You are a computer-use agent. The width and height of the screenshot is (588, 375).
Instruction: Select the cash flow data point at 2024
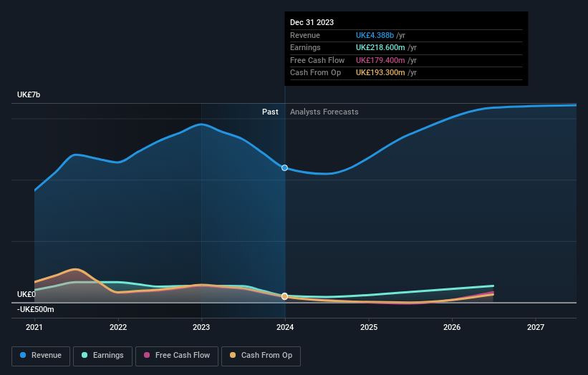pyautogui.click(x=284, y=296)
